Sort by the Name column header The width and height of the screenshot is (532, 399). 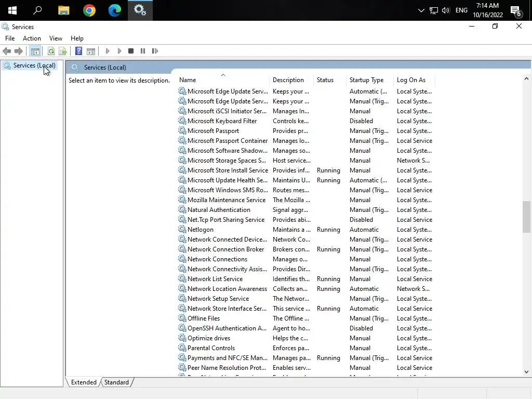[223, 80]
